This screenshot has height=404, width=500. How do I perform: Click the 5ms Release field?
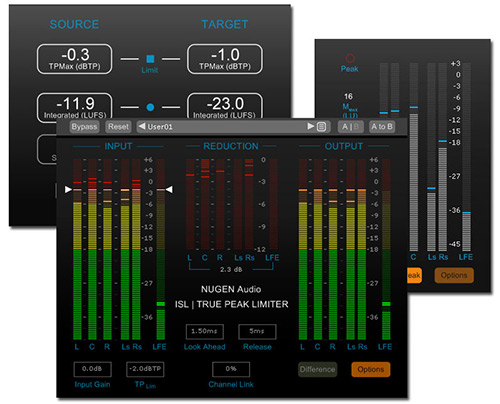point(257,331)
